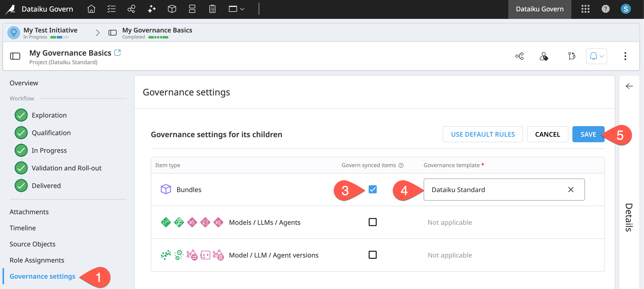The width and height of the screenshot is (644, 289).
Task: Open the user permissions tag icon
Action: click(544, 56)
